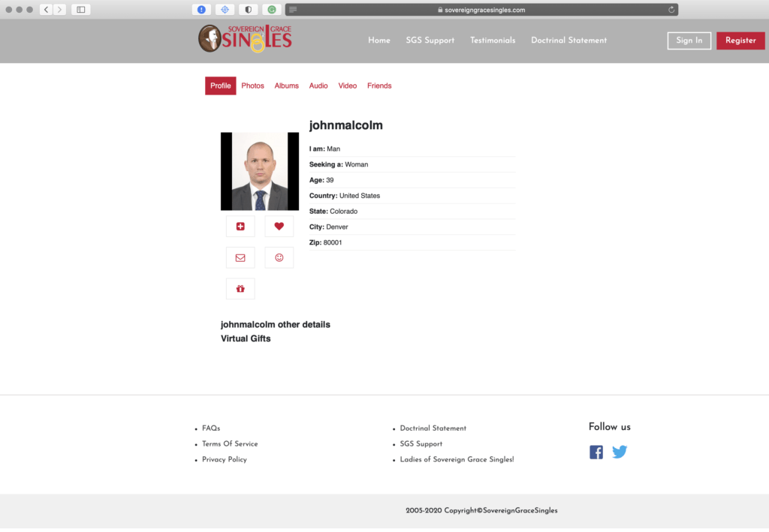
Task: Click the 'City: Denver' row
Action: [x=412, y=227]
